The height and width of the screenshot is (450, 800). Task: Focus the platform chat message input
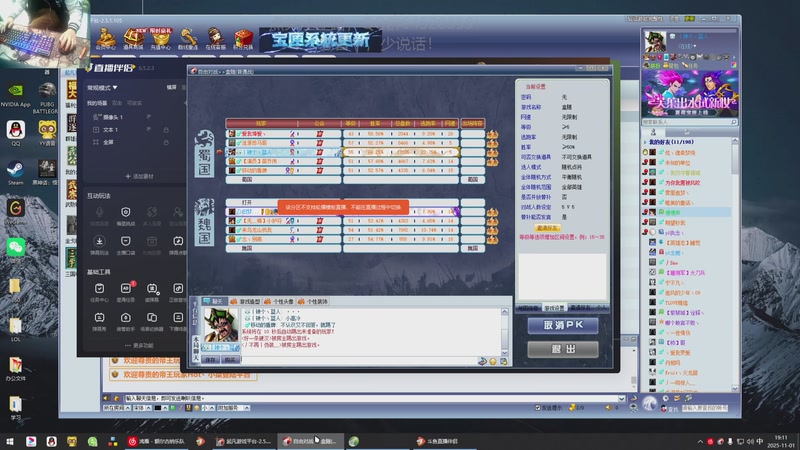371,398
